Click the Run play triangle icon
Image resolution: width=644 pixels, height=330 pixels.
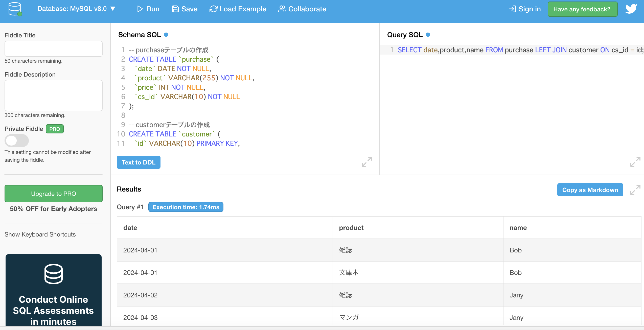140,9
